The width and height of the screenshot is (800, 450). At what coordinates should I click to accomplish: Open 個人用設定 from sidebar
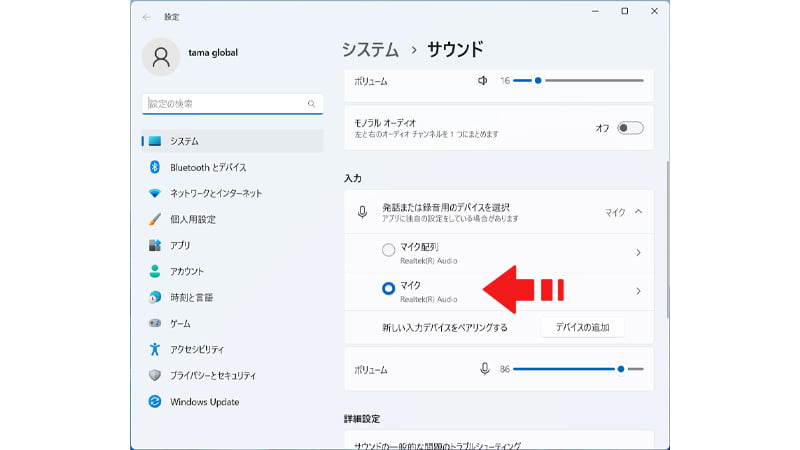pyautogui.click(x=193, y=219)
